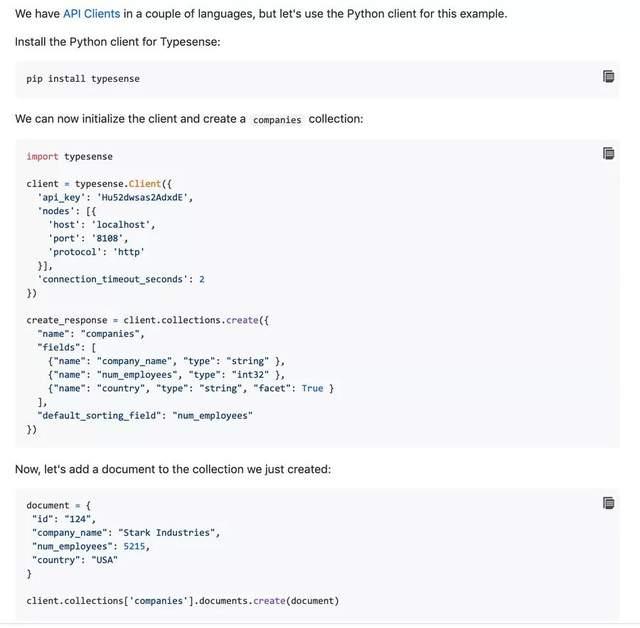Click the 'http' protocol value
640x628 pixels.
click(129, 252)
